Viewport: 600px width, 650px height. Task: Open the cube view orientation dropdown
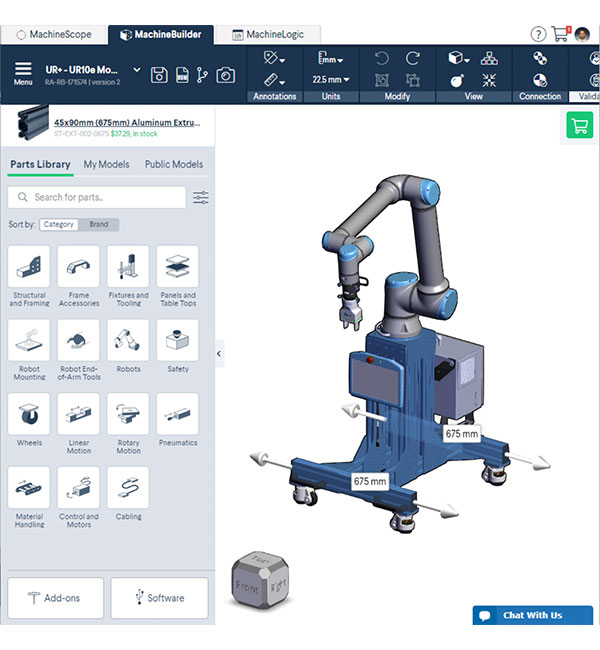(459, 58)
